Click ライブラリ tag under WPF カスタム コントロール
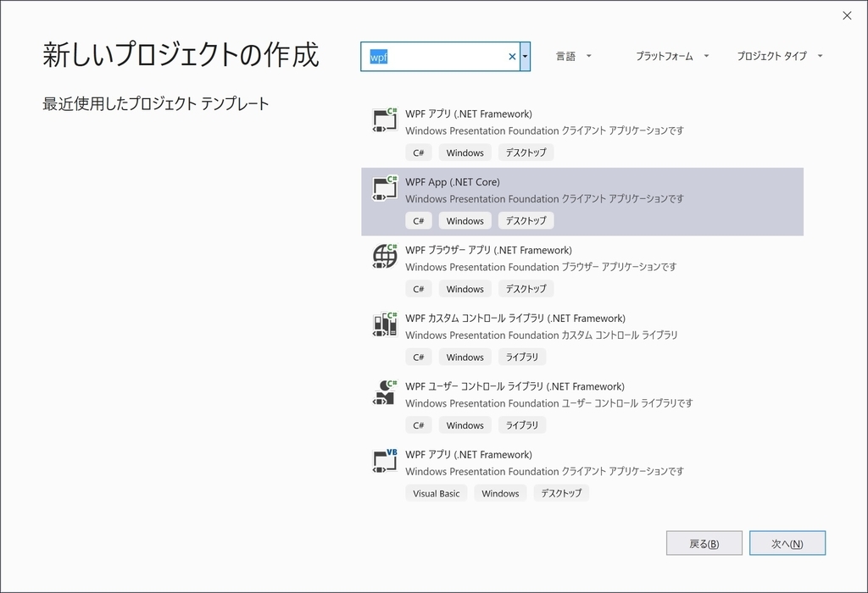 [522, 357]
